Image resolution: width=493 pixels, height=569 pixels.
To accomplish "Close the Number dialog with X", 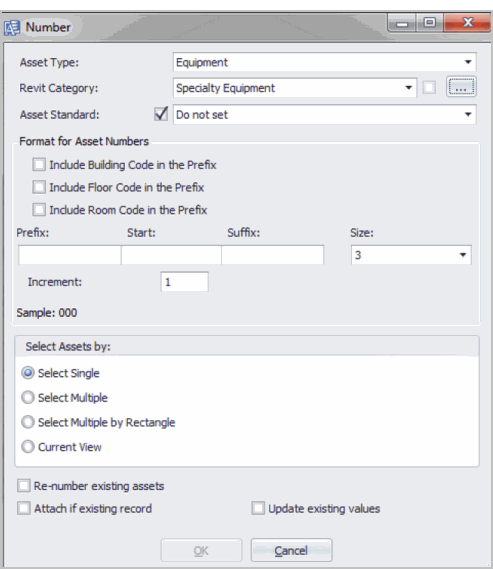I will [x=468, y=23].
